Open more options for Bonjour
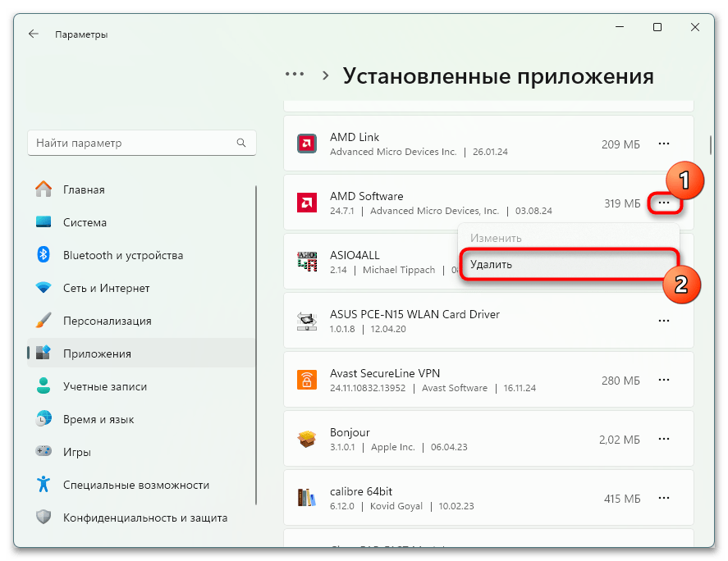728x561 pixels. coord(664,439)
